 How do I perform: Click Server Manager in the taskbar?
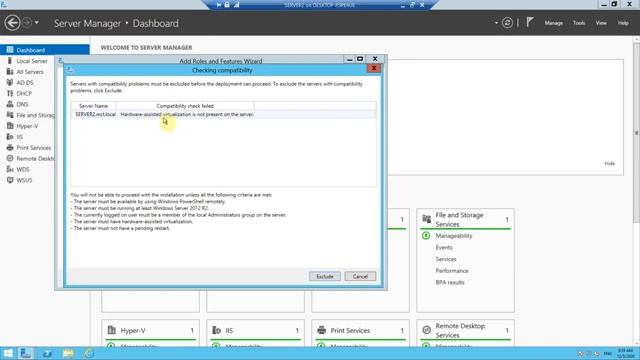(26, 353)
